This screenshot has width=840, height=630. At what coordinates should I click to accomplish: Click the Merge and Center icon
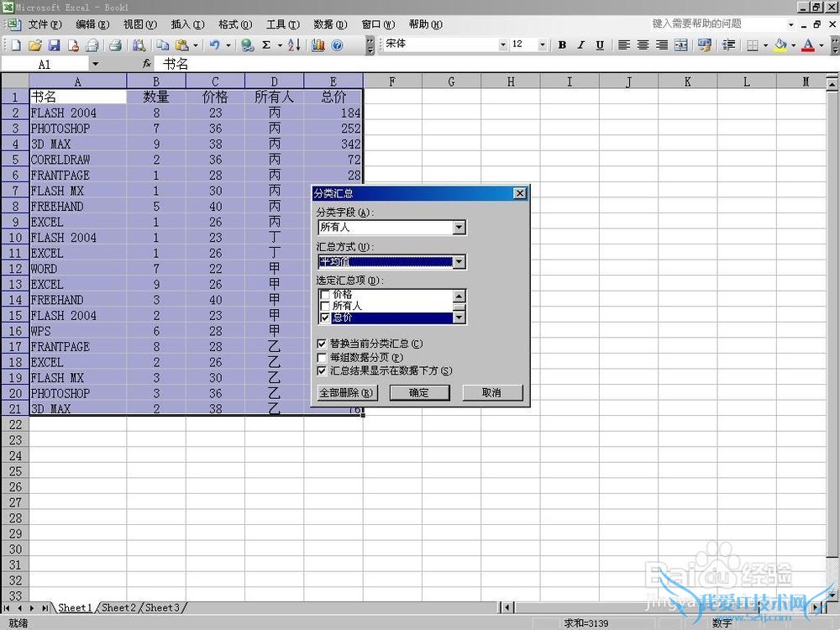point(680,45)
